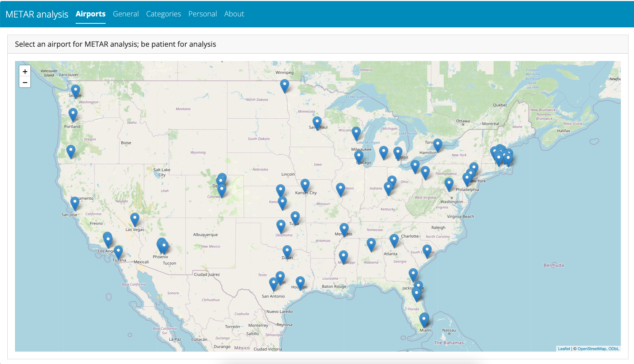Image resolution: width=634 pixels, height=364 pixels.
Task: Click the Kansas City airport marker
Action: 305,185
